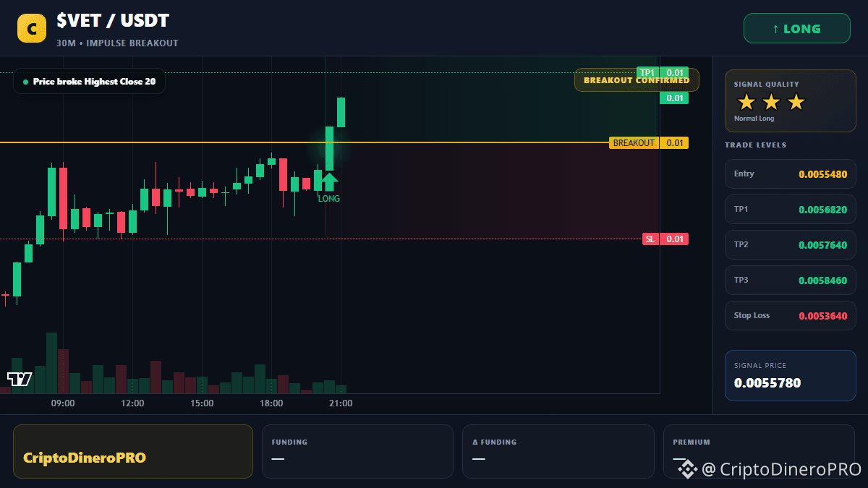
Task: Click the SIGNAL QUALITY heading
Action: [767, 85]
